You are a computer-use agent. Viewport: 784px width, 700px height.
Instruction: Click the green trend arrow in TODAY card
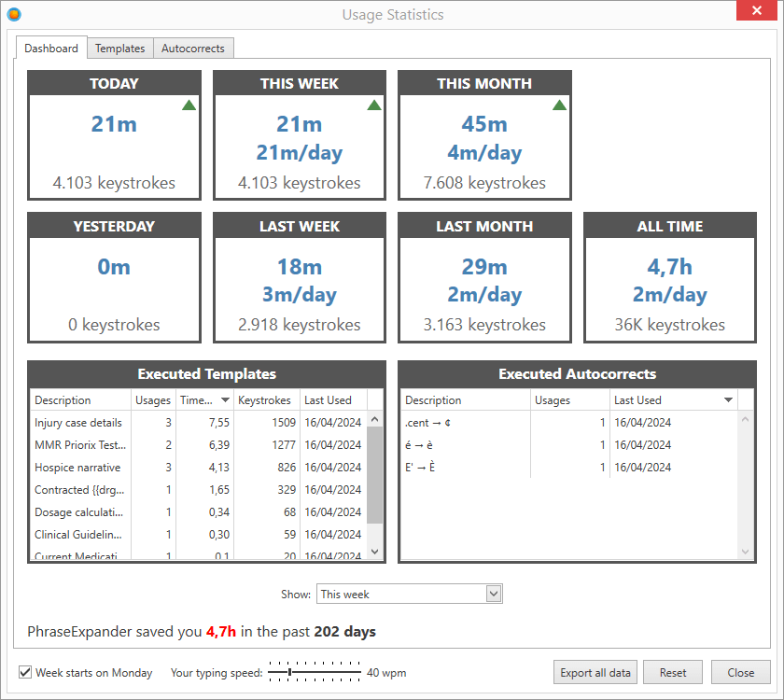pyautogui.click(x=189, y=105)
